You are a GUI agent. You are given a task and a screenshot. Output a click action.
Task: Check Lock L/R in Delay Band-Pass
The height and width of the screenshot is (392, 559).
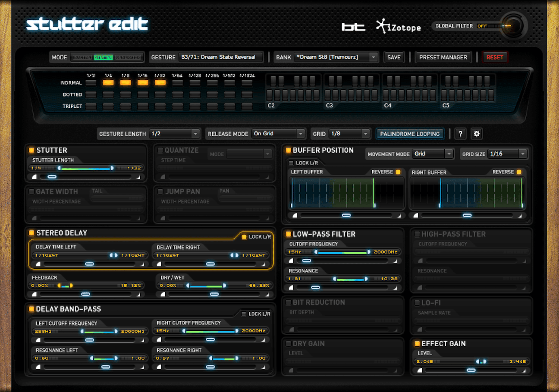[x=244, y=314]
